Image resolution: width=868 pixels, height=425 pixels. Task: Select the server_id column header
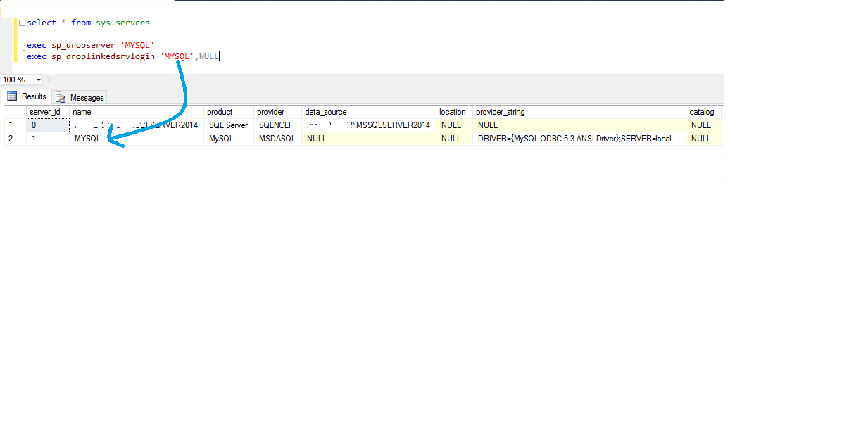(x=44, y=112)
